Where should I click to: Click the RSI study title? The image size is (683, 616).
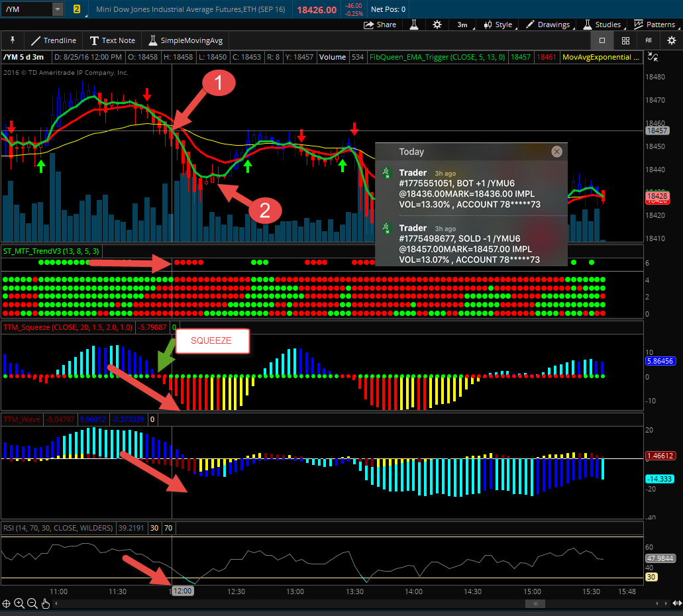point(58,528)
